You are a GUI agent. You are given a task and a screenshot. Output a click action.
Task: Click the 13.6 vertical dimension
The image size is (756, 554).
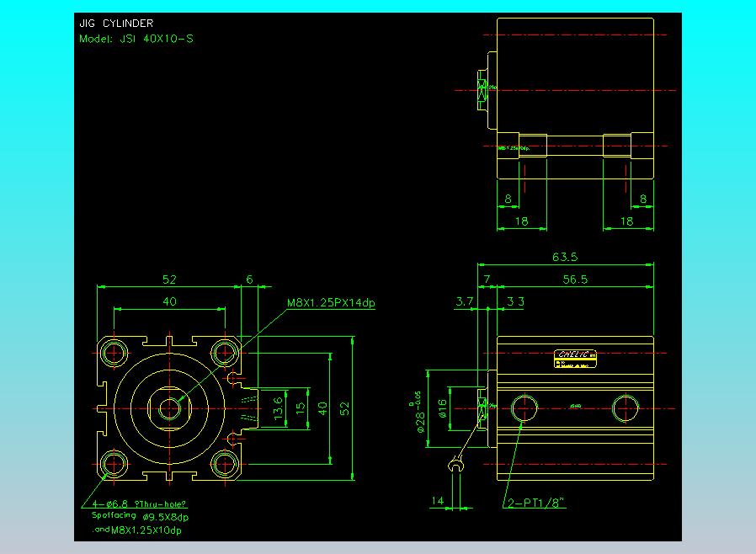[x=278, y=408]
